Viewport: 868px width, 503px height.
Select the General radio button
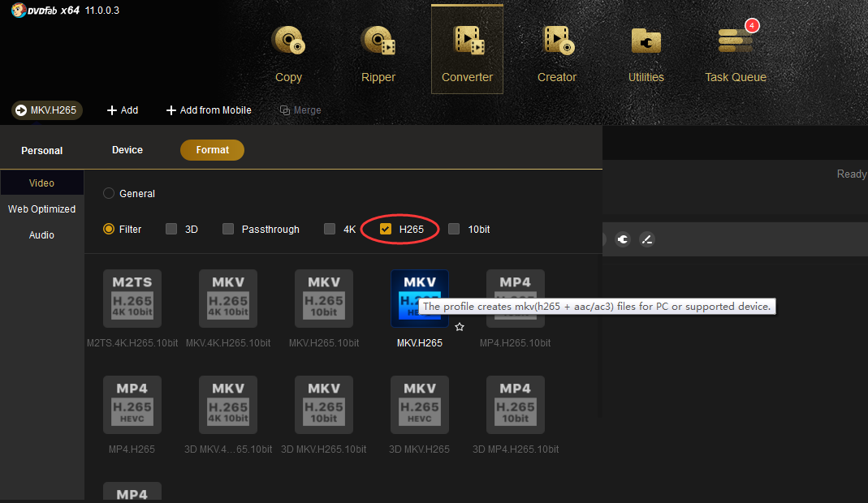pos(109,193)
